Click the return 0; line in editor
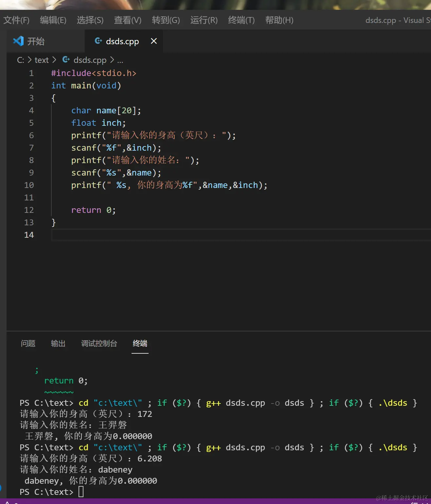The image size is (431, 504). coord(93,210)
